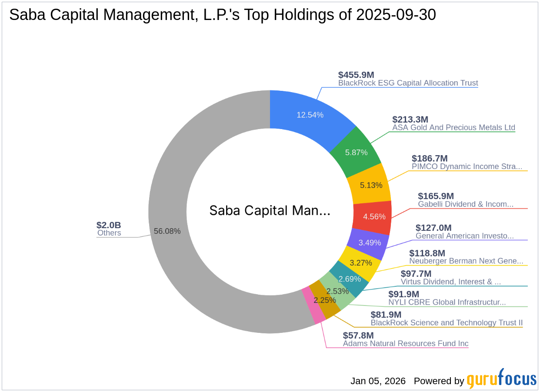Open the BlackRock ESG Capital Allocation Trust link
Image resolution: width=540 pixels, height=392 pixels.
click(x=408, y=83)
